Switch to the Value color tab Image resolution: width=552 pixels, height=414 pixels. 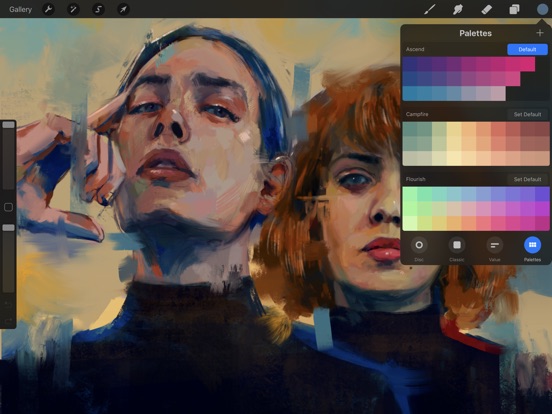495,245
